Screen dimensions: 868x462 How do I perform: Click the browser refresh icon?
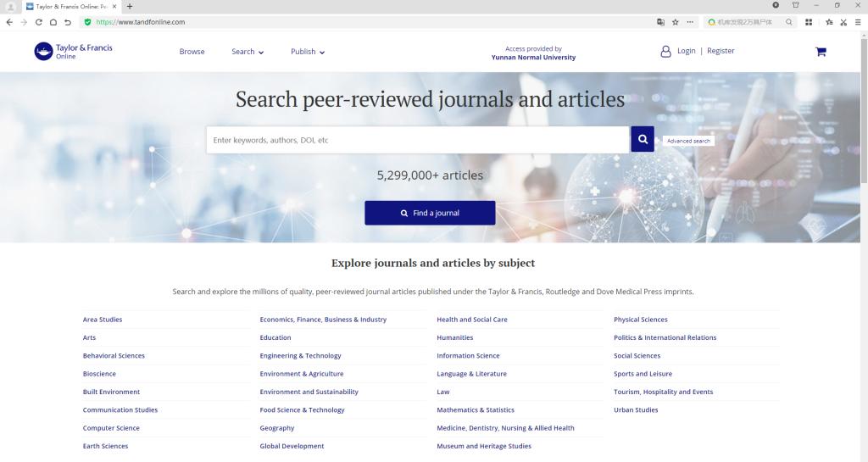click(x=39, y=22)
